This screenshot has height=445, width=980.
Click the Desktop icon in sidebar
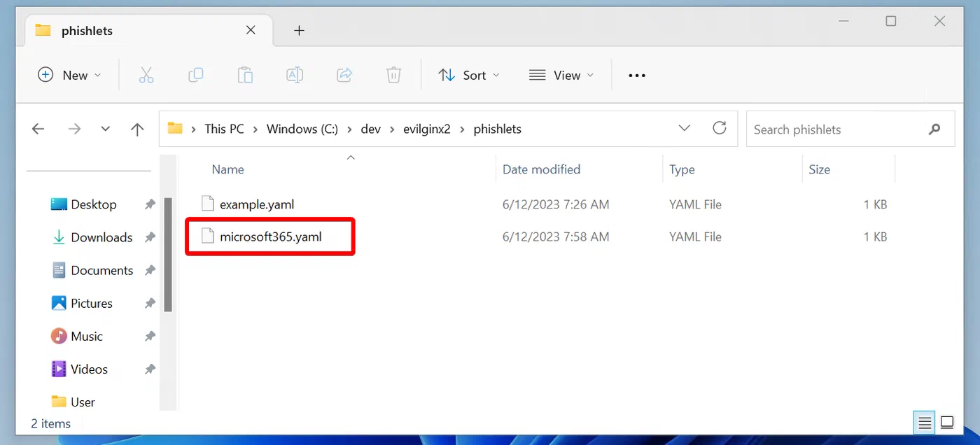point(59,204)
